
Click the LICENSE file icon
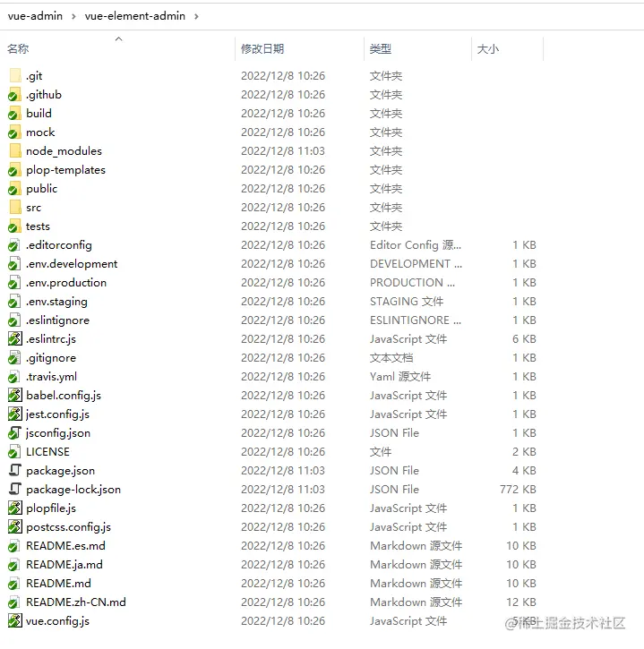pyautogui.click(x=14, y=452)
